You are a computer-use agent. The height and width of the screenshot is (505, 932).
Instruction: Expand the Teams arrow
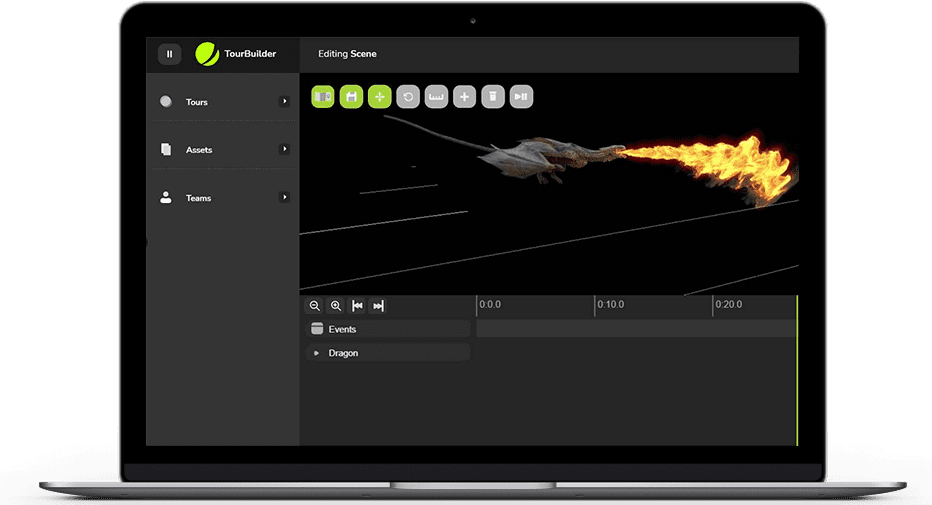[x=284, y=197]
